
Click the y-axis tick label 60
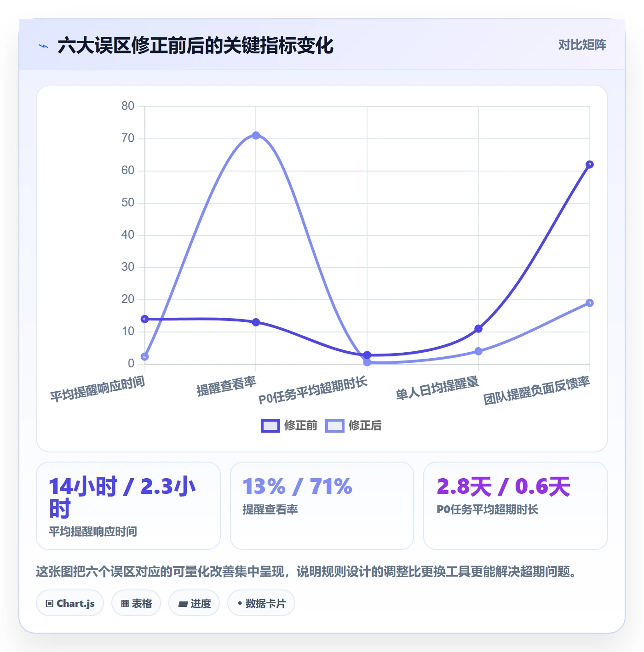click(x=128, y=171)
